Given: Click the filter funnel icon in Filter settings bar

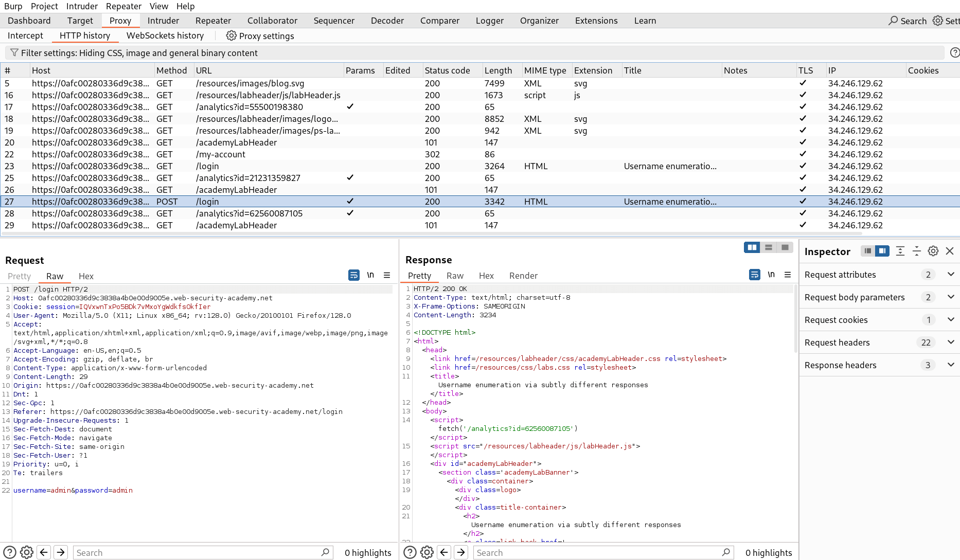Looking at the screenshot, I should (14, 52).
